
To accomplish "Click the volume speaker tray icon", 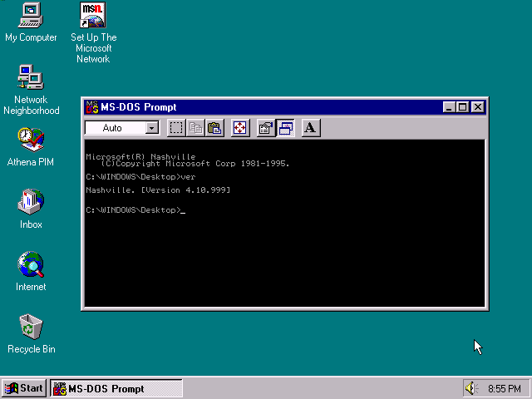I will [x=471, y=388].
